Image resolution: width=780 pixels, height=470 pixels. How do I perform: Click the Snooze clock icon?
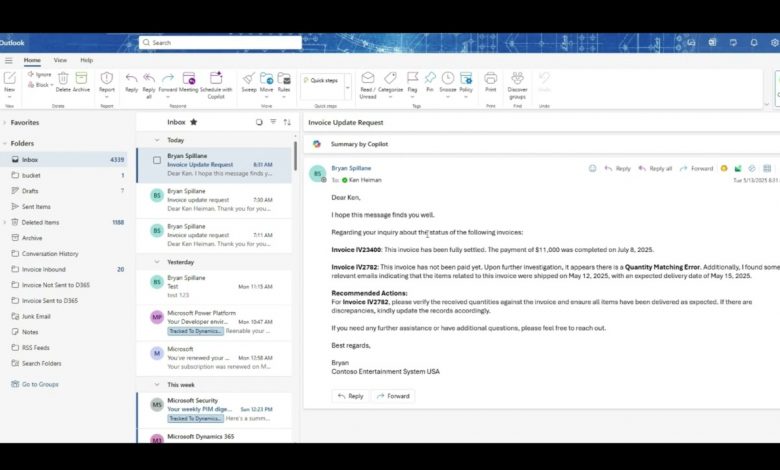coord(448,78)
